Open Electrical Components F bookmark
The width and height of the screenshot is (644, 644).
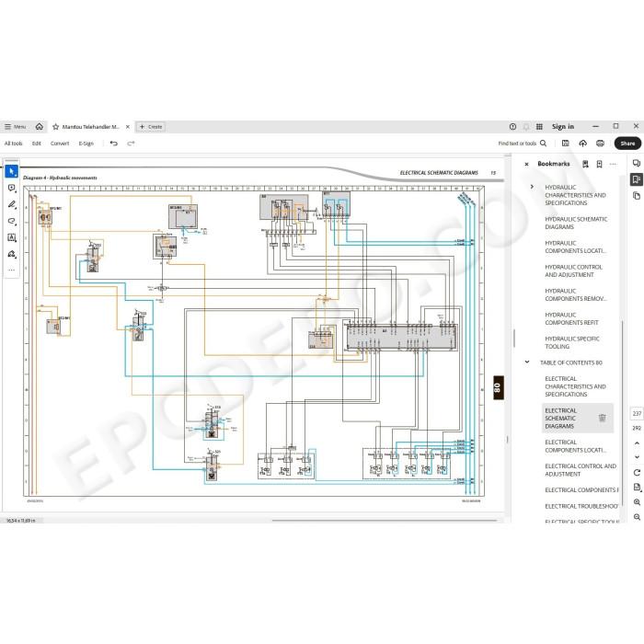(x=581, y=490)
